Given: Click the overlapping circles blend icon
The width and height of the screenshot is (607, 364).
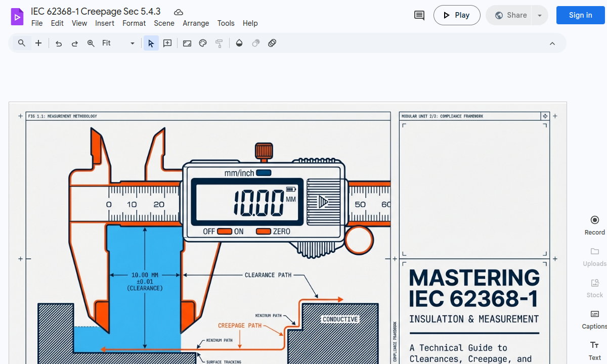Looking at the screenshot, I should pos(272,43).
